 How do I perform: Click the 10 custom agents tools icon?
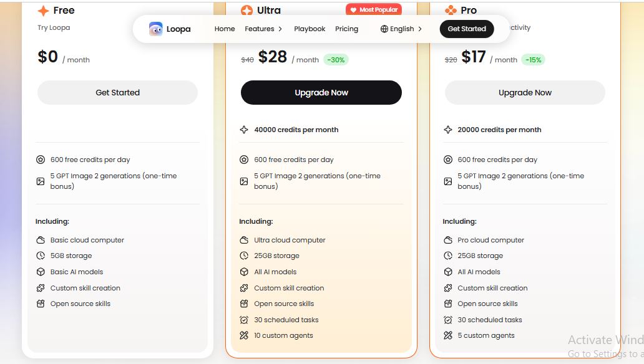(x=244, y=335)
